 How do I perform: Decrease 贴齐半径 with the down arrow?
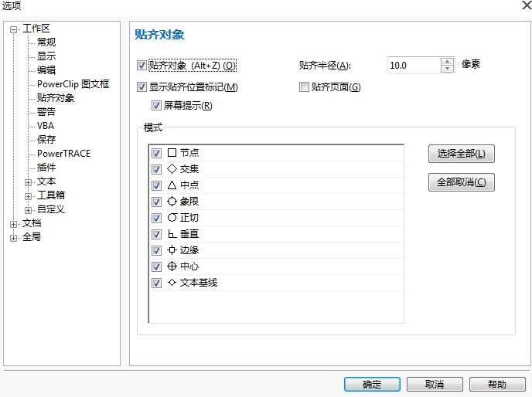448,69
